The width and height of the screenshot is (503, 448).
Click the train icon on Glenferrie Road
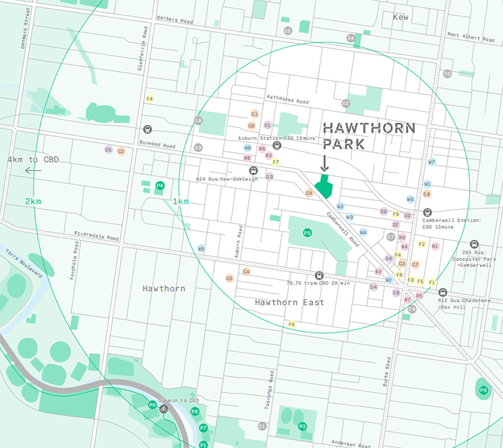pyautogui.click(x=147, y=129)
